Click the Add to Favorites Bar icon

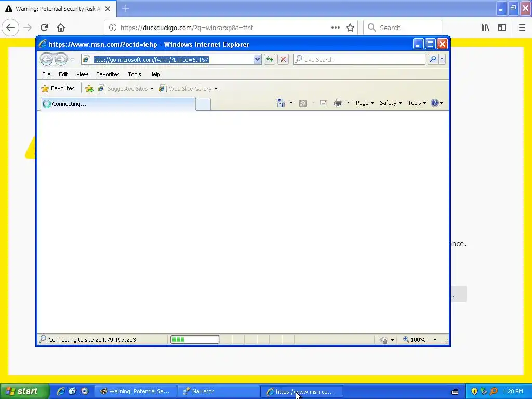(89, 89)
